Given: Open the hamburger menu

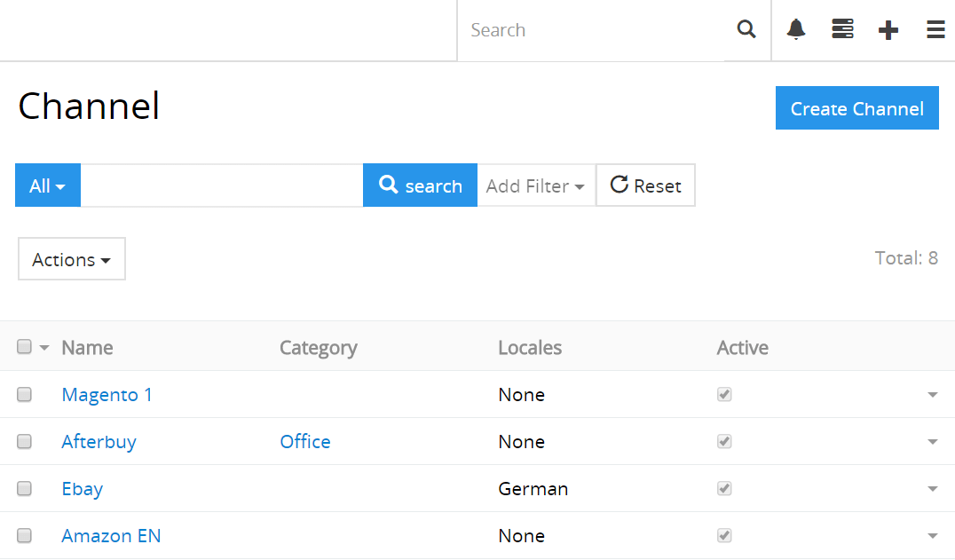Looking at the screenshot, I should click(935, 30).
